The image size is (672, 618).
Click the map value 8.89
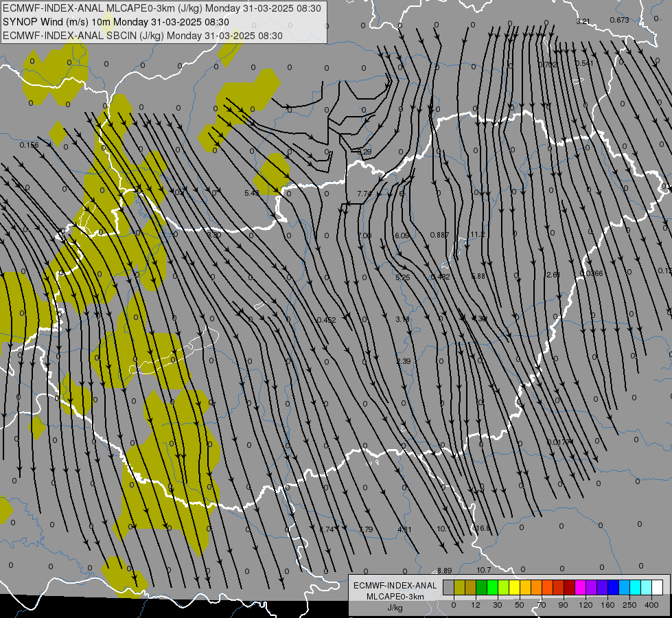(x=445, y=571)
